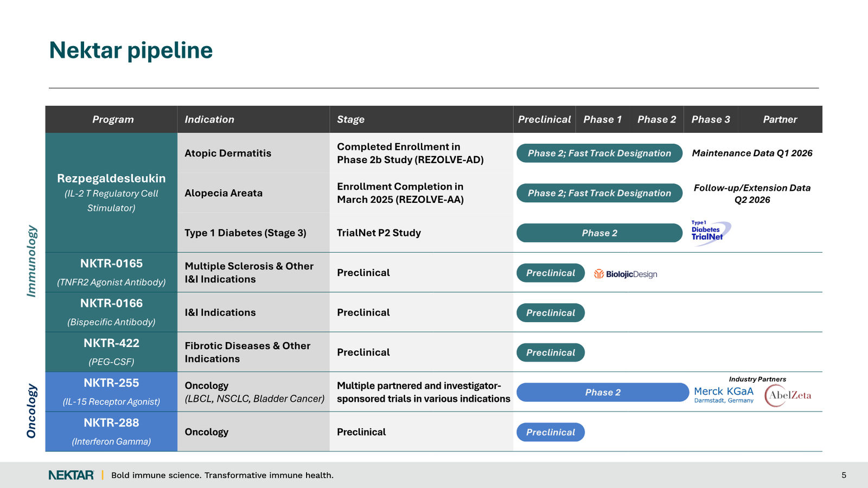868x488 pixels.
Task: Click the vertical Oncology section label
Action: pos(31,411)
